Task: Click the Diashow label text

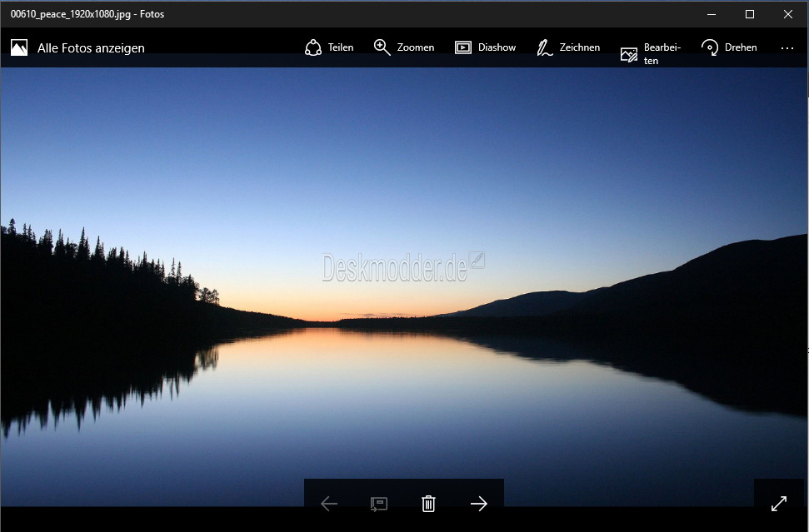Action: (x=497, y=47)
